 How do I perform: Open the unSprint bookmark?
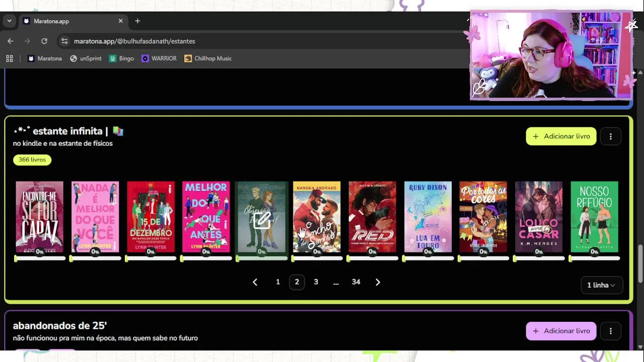(86, 58)
